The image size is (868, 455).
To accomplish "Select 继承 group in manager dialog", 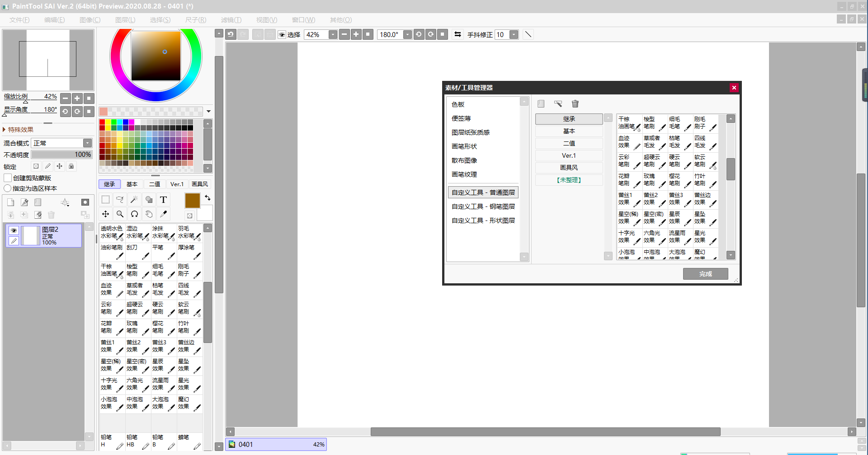I will tap(569, 119).
